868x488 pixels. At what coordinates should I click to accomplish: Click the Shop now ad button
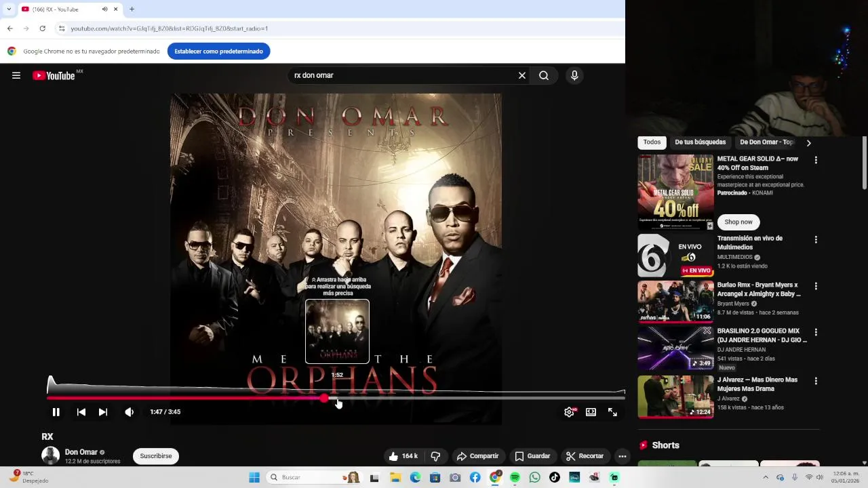pyautogui.click(x=738, y=222)
